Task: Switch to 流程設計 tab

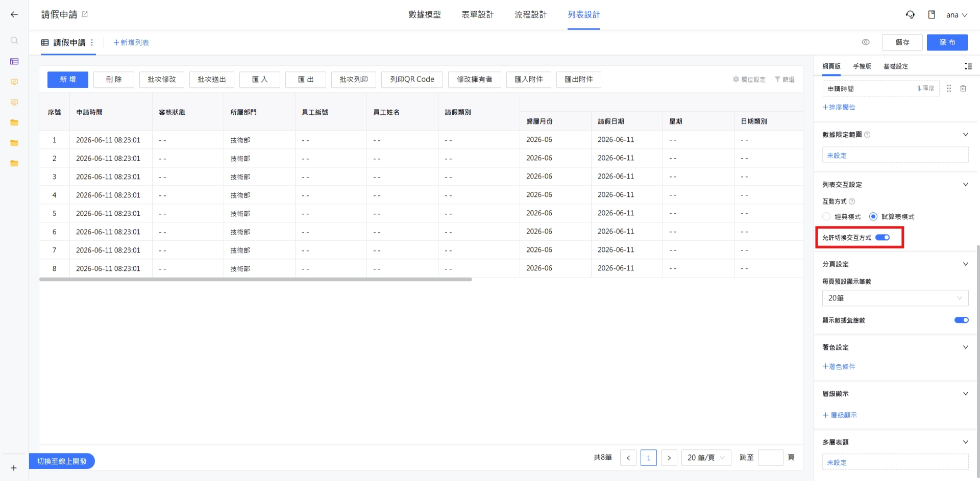Action: (x=531, y=15)
